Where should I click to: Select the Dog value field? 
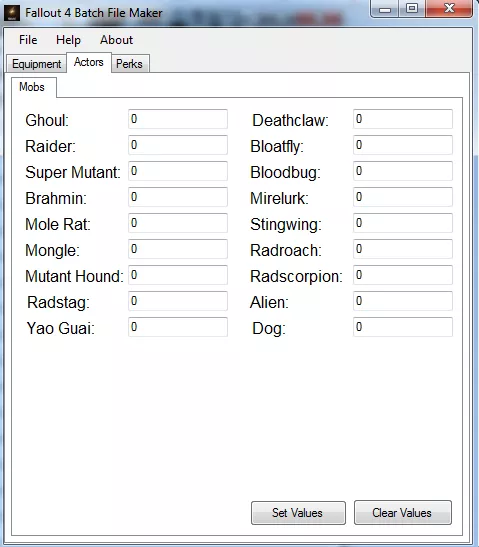403,327
